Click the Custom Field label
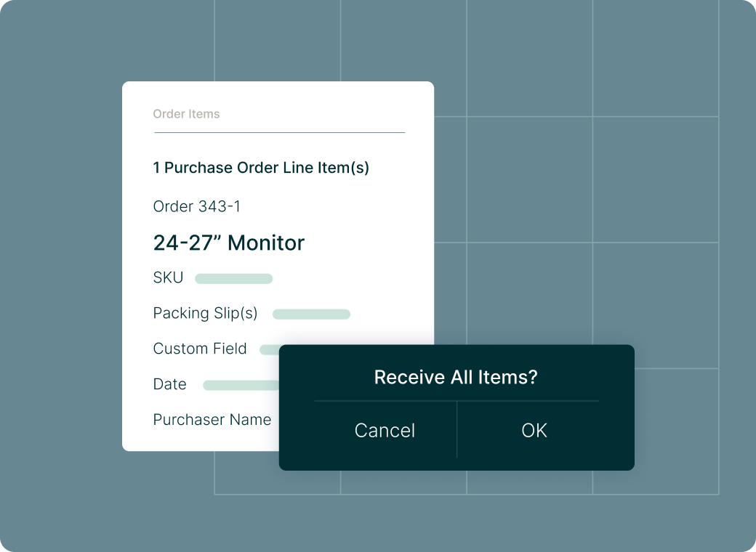 click(200, 348)
